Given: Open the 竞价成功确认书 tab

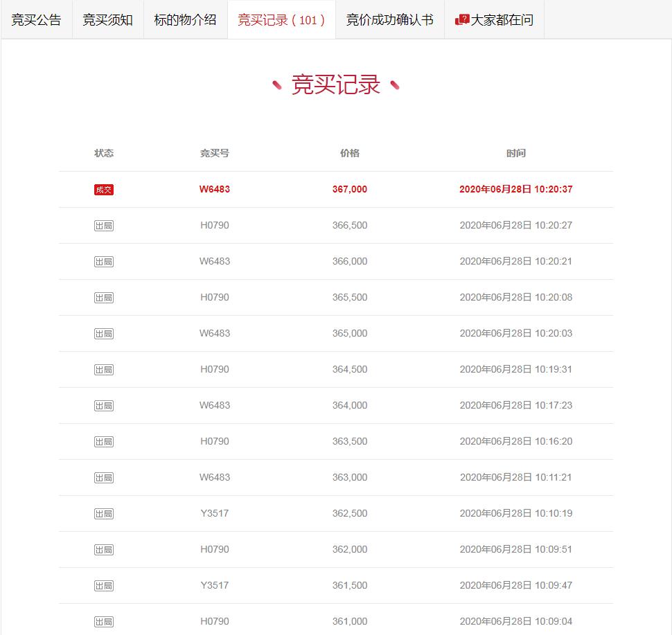Looking at the screenshot, I should 389,20.
